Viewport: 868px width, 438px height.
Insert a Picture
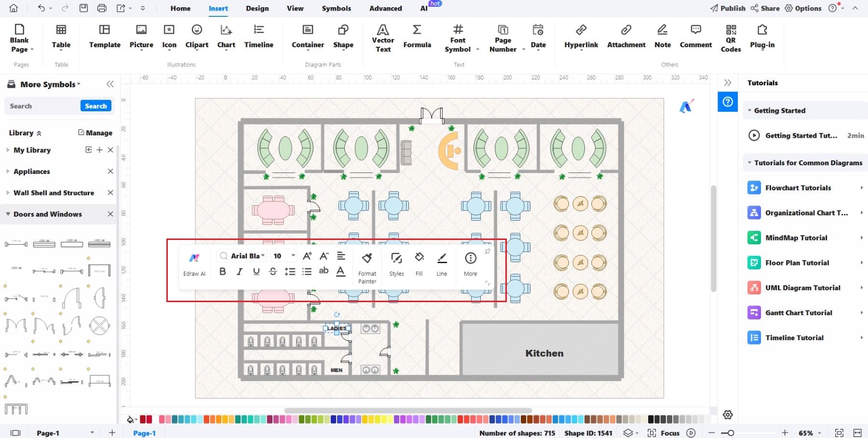[x=141, y=37]
